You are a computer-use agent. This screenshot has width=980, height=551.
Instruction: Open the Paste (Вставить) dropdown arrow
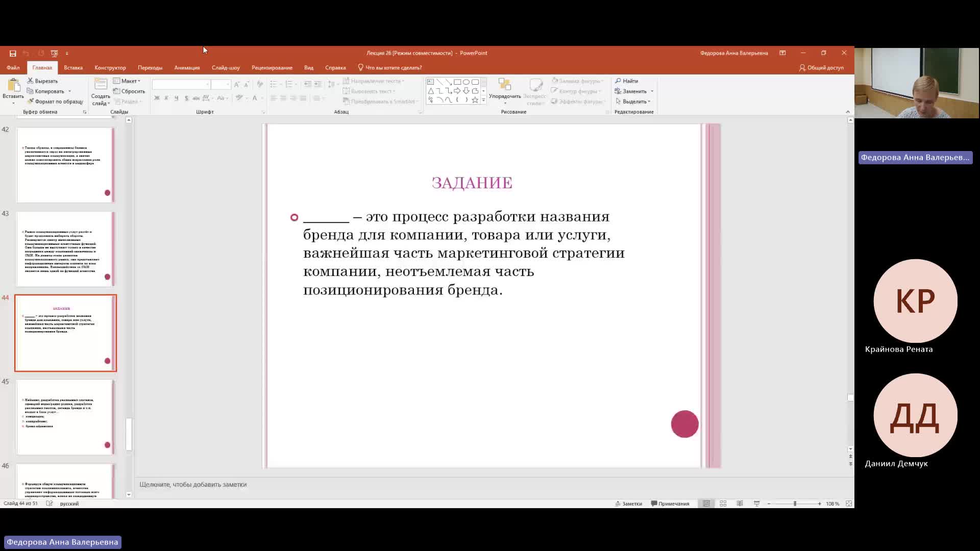click(13, 103)
